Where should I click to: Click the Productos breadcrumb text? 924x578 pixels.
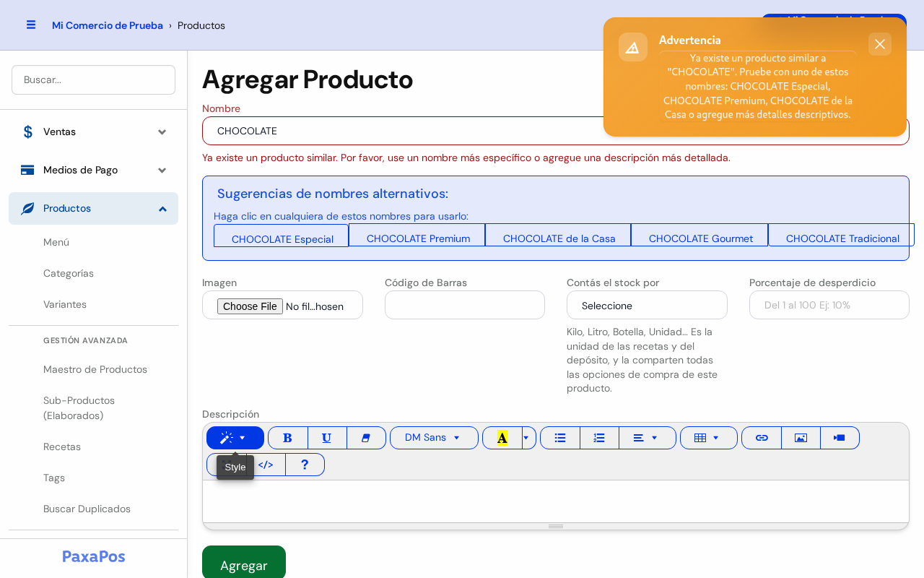coord(201,25)
